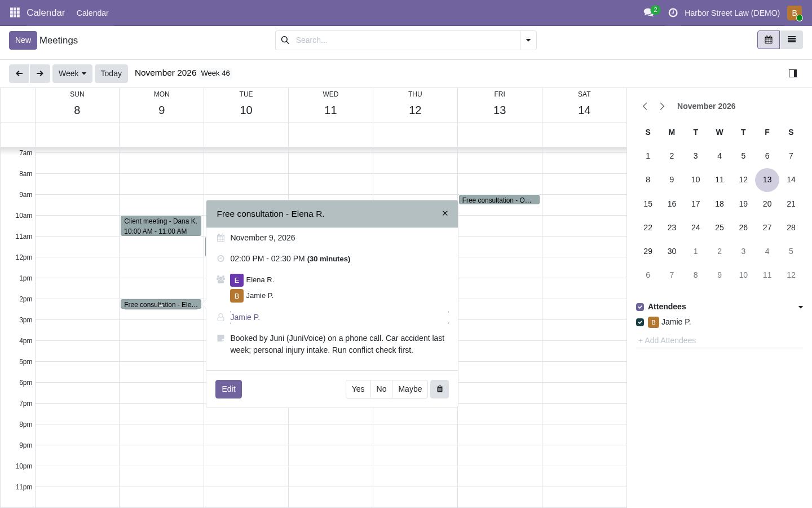
Task: Click Elena R. attendee avatar
Action: tap(236, 280)
